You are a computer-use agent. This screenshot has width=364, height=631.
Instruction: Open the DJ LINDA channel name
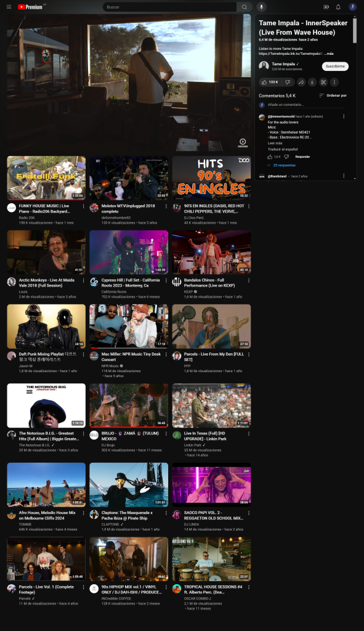pos(192,524)
